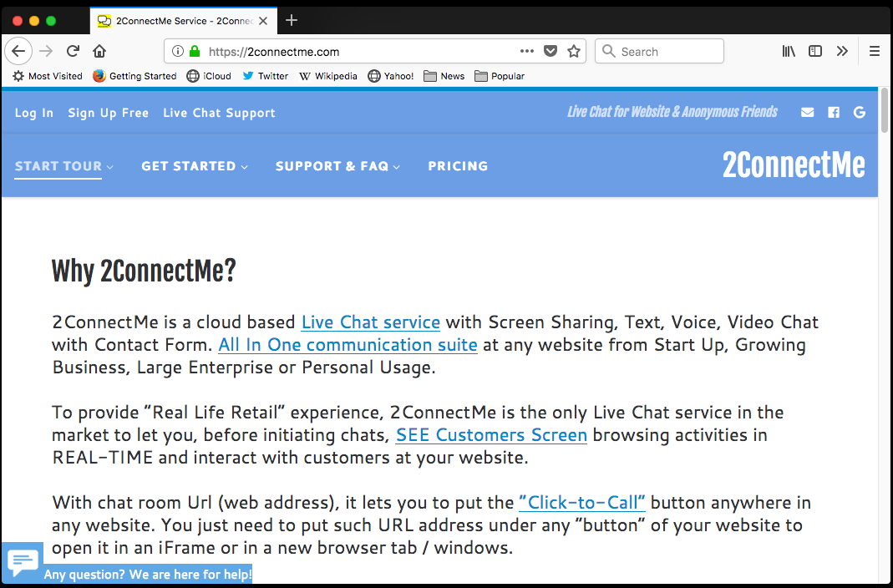Open the PRICING page
Viewport: 893px width, 588px height.
click(458, 166)
